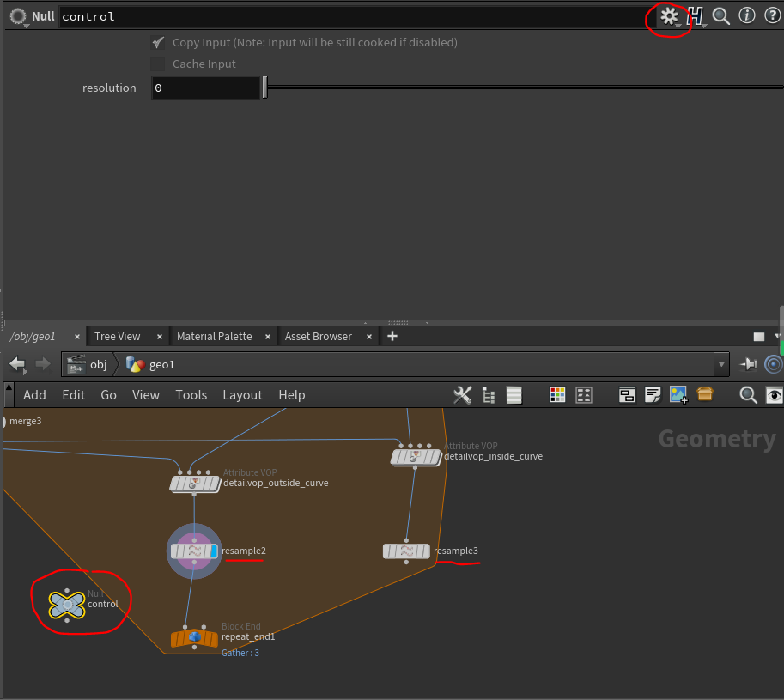Click the add background image icon in network toolbar
This screenshot has height=700, width=784.
tap(678, 395)
